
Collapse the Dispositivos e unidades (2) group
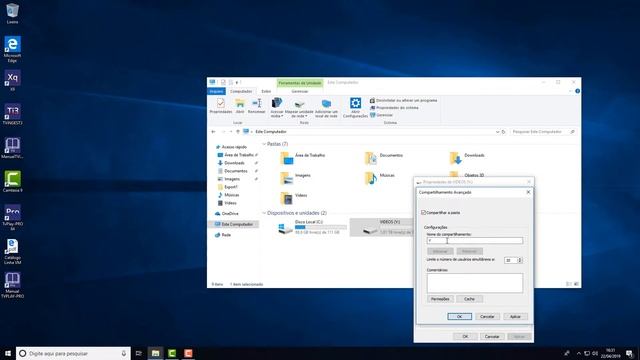click(x=264, y=213)
